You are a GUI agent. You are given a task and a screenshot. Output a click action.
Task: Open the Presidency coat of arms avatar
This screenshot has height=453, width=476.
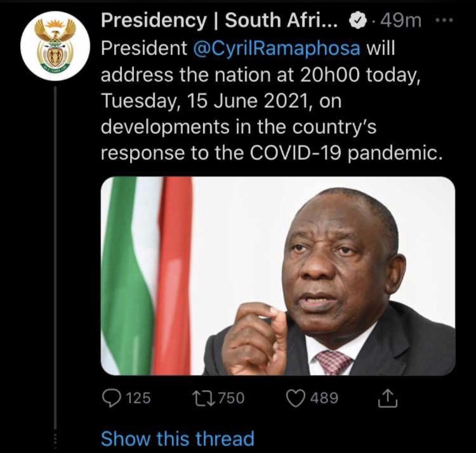coord(55,46)
